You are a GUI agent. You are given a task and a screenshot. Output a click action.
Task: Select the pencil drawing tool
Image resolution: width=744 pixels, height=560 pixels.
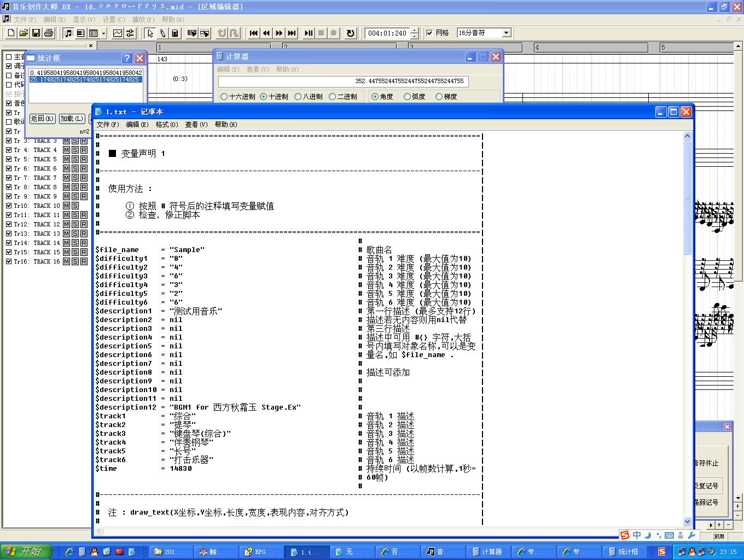click(x=162, y=33)
